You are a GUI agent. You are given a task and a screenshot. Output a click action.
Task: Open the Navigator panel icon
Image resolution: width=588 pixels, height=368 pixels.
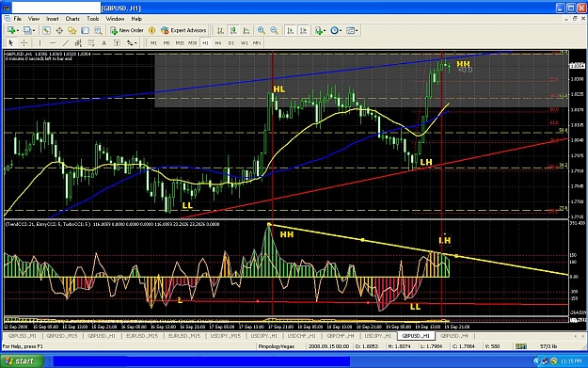pos(72,30)
